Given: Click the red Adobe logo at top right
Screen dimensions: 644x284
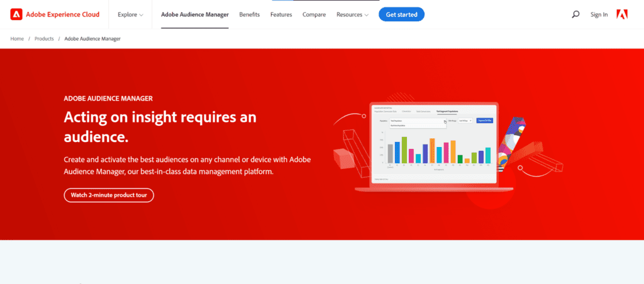Looking at the screenshot, I should [622, 14].
